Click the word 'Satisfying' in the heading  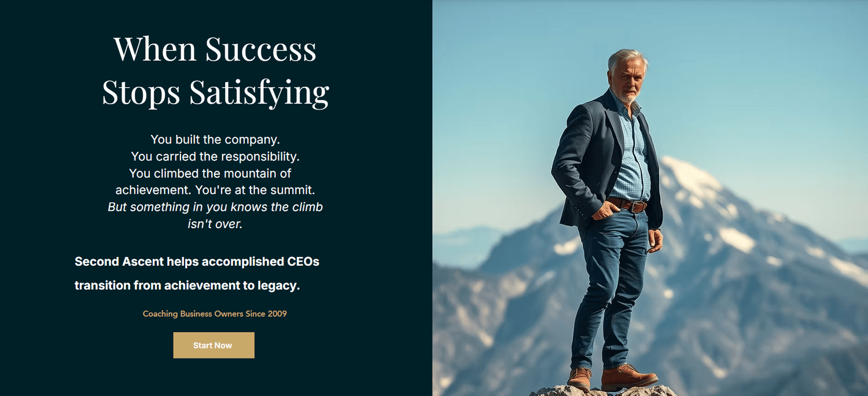[259, 92]
